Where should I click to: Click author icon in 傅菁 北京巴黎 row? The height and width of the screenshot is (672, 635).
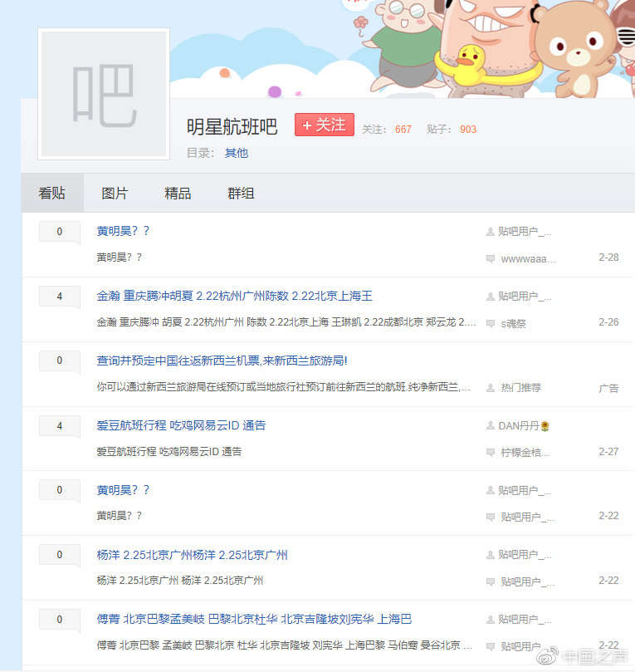click(x=491, y=620)
